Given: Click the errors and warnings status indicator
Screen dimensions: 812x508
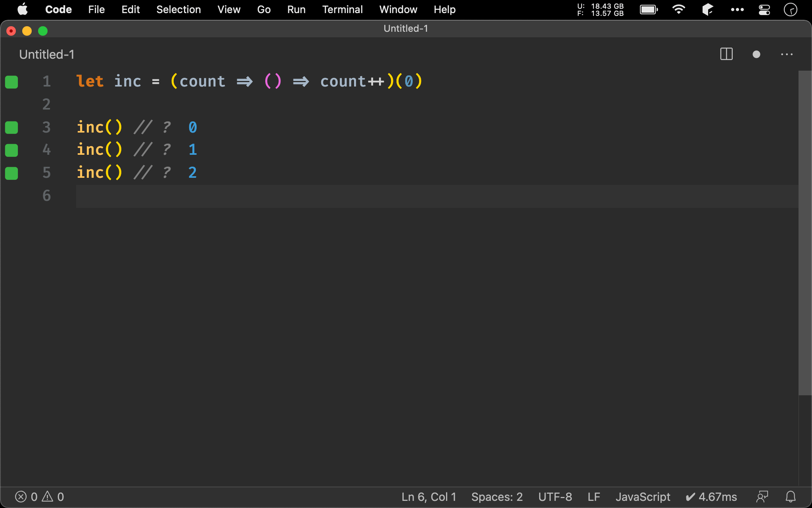Looking at the screenshot, I should [39, 496].
